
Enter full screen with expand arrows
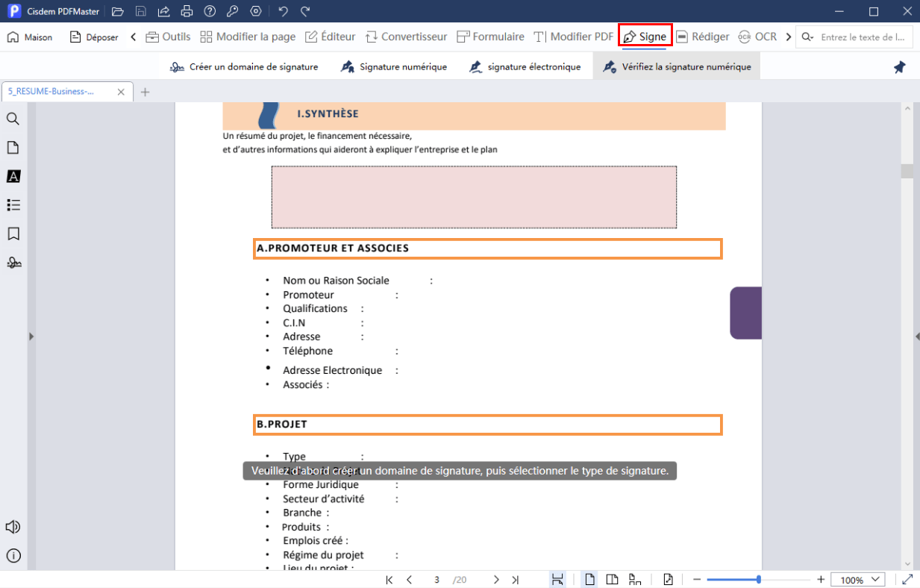click(907, 580)
